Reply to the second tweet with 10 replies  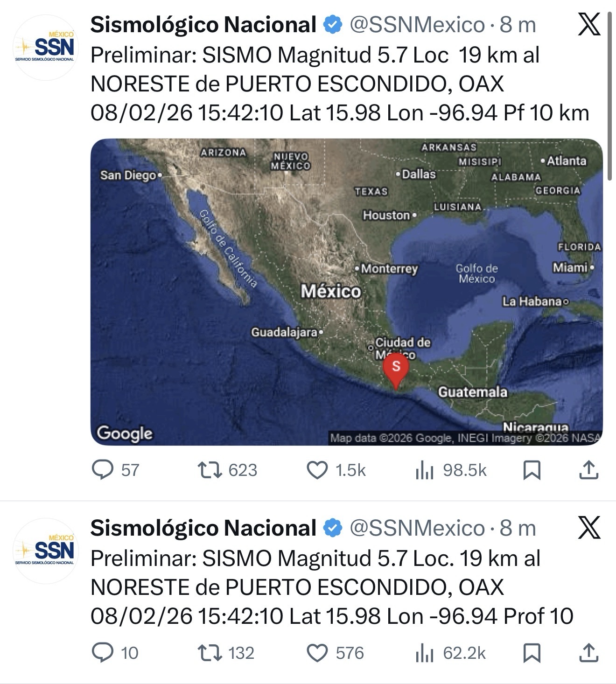pyautogui.click(x=103, y=653)
